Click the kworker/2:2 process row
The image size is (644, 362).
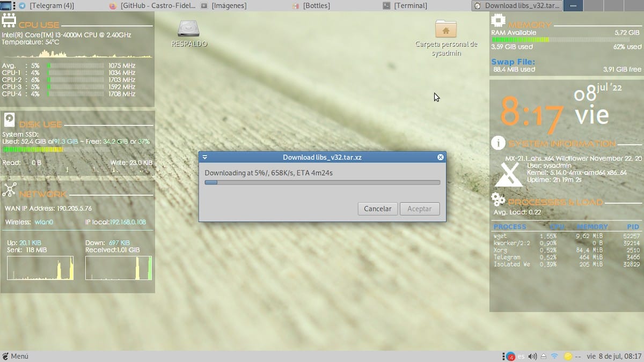pyautogui.click(x=567, y=243)
